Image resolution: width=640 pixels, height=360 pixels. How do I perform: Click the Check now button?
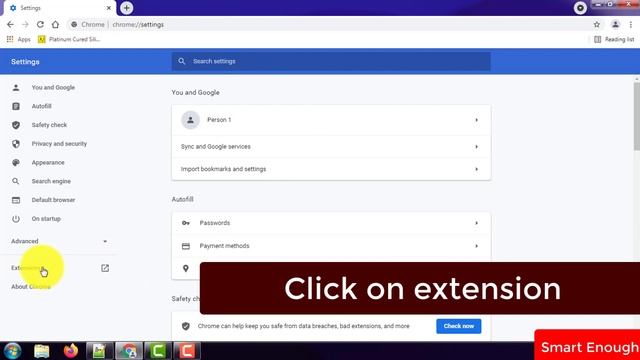[458, 326]
